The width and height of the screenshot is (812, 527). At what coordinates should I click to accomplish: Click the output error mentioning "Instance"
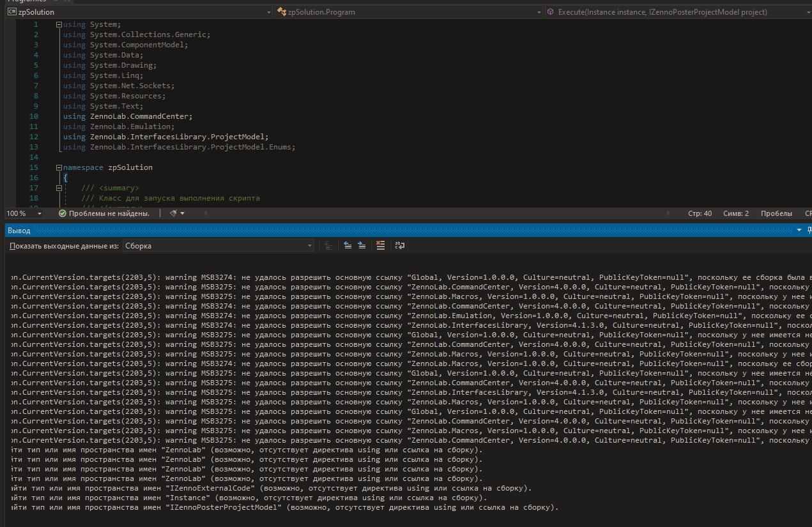249,498
